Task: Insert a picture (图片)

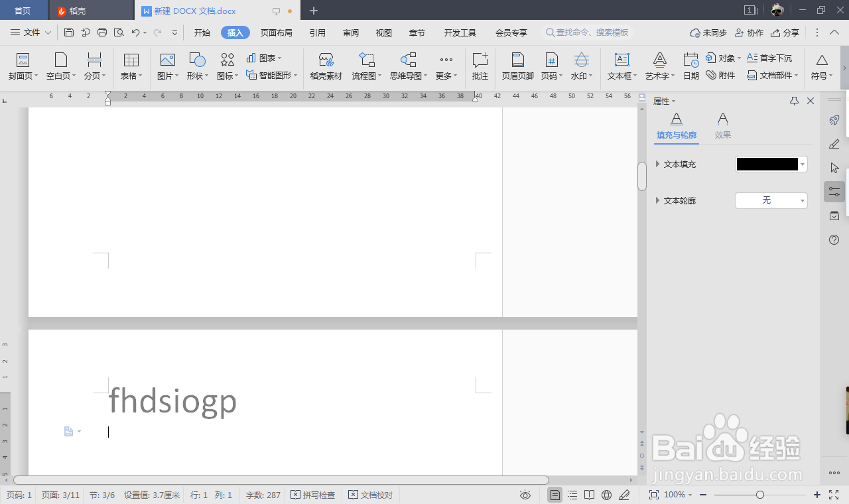Action: (x=168, y=67)
